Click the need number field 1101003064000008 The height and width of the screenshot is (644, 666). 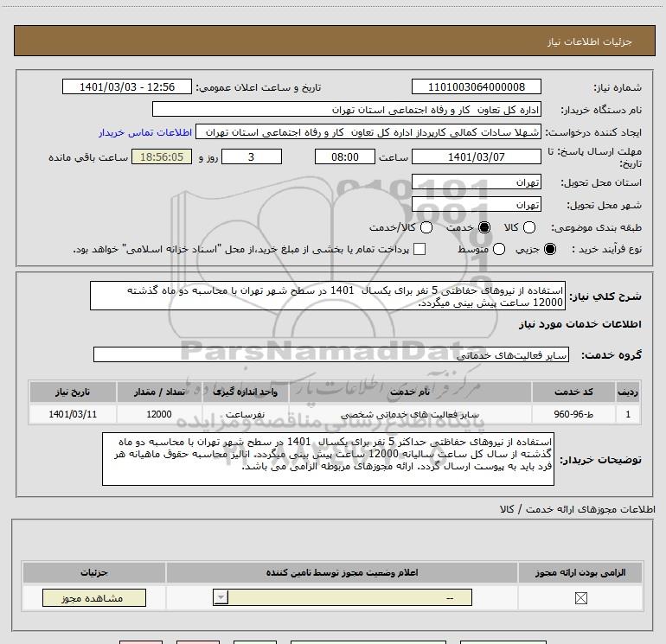tap(476, 87)
